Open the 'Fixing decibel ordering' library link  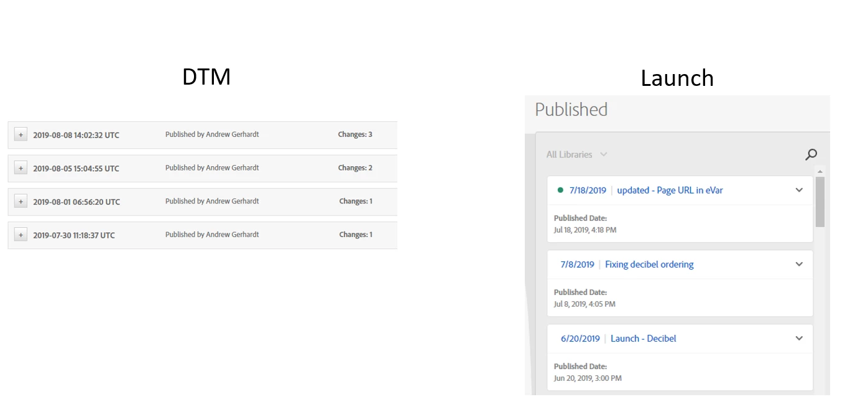pos(649,265)
